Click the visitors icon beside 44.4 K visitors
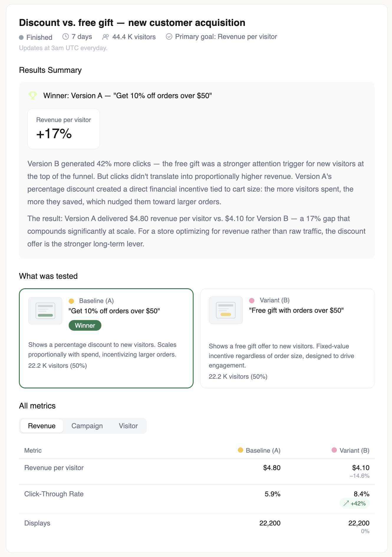The height and width of the screenshot is (557, 392). click(106, 37)
